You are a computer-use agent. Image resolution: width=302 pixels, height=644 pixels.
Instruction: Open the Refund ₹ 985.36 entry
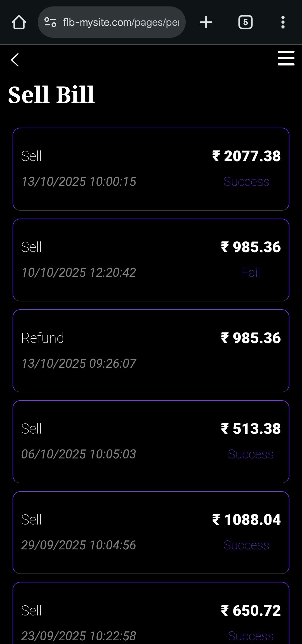click(x=151, y=350)
